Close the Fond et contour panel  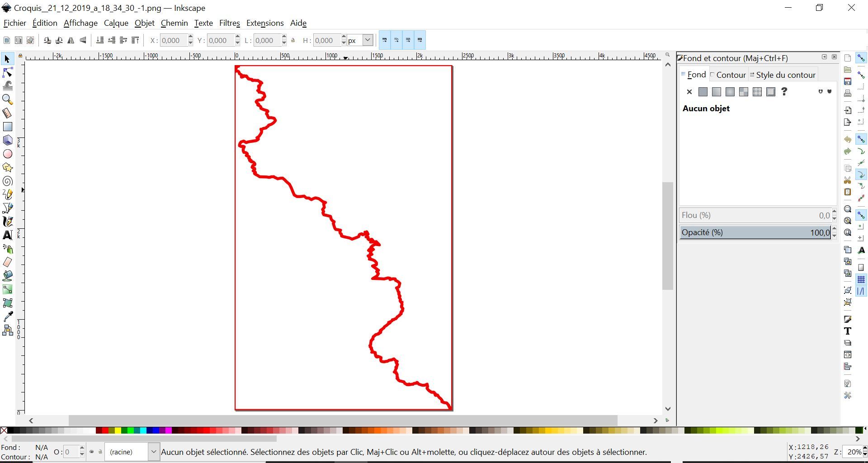[x=834, y=57]
